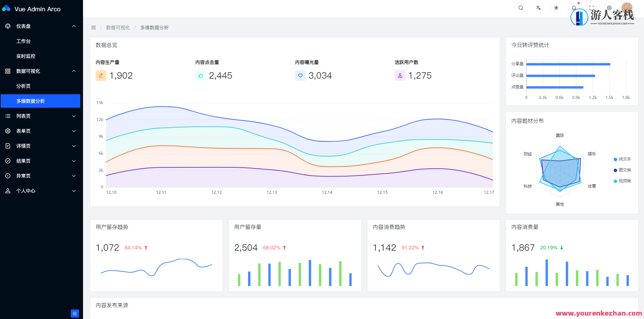Open the 工作台 menu item

[x=23, y=41]
